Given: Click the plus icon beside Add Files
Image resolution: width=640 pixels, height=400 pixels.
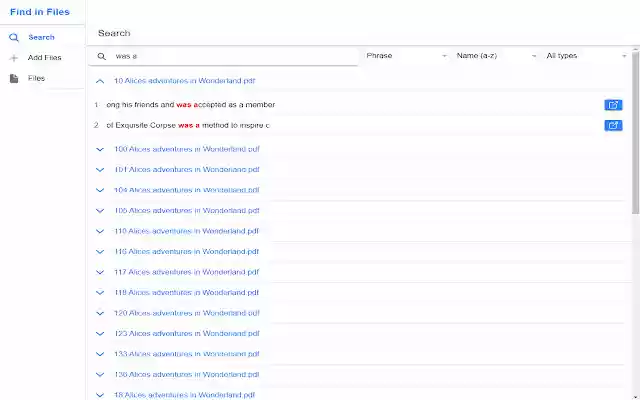Looking at the screenshot, I should click(14, 58).
